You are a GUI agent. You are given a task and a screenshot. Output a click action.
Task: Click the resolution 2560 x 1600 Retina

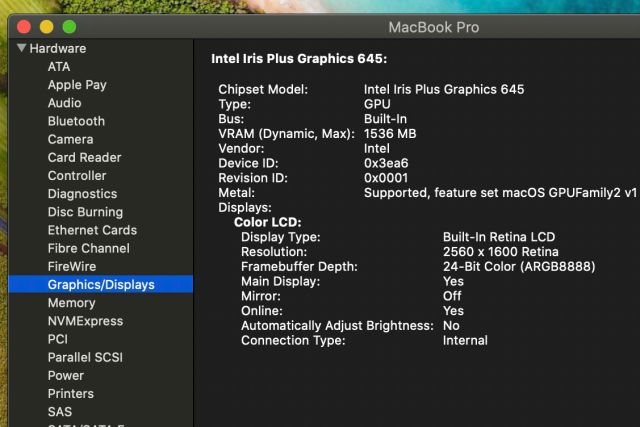[x=501, y=251]
